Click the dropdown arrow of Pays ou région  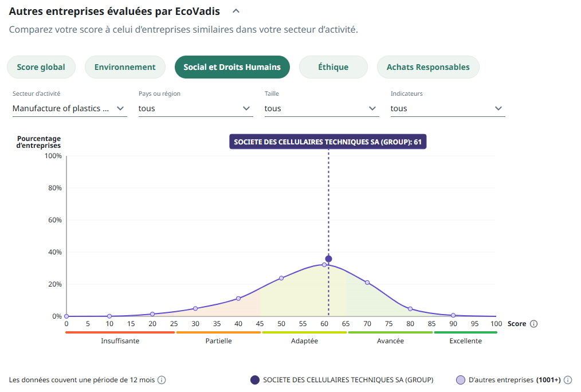(246, 108)
